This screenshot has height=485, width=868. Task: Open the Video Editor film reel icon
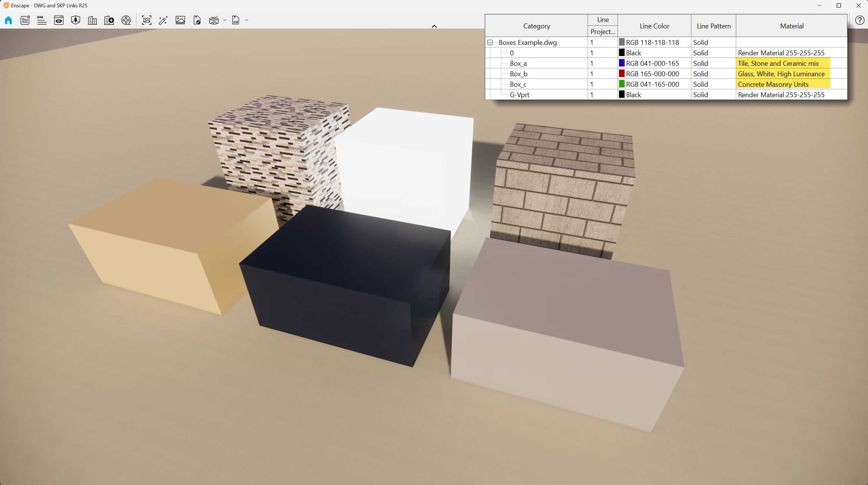[126, 20]
